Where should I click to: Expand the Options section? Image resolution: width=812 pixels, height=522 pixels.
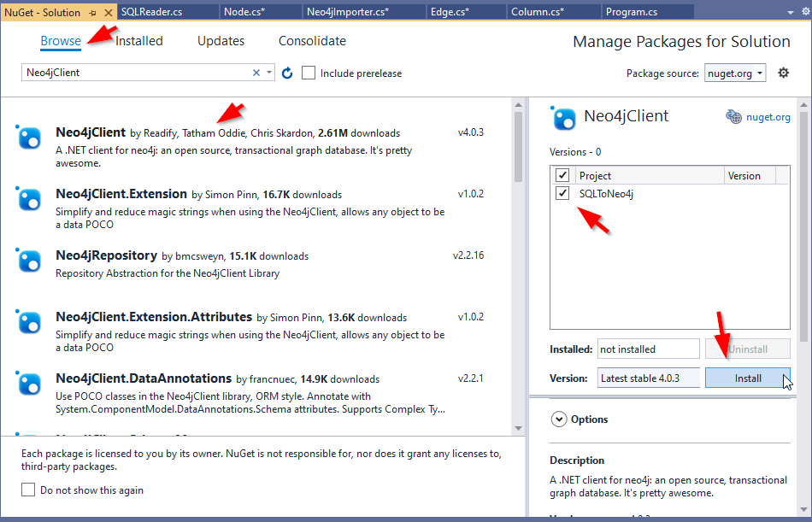pos(559,419)
